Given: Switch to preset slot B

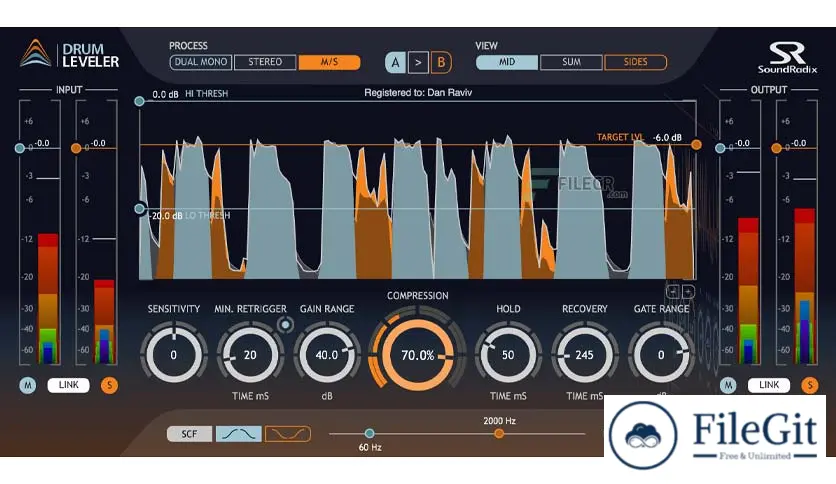Looking at the screenshot, I should tap(441, 63).
